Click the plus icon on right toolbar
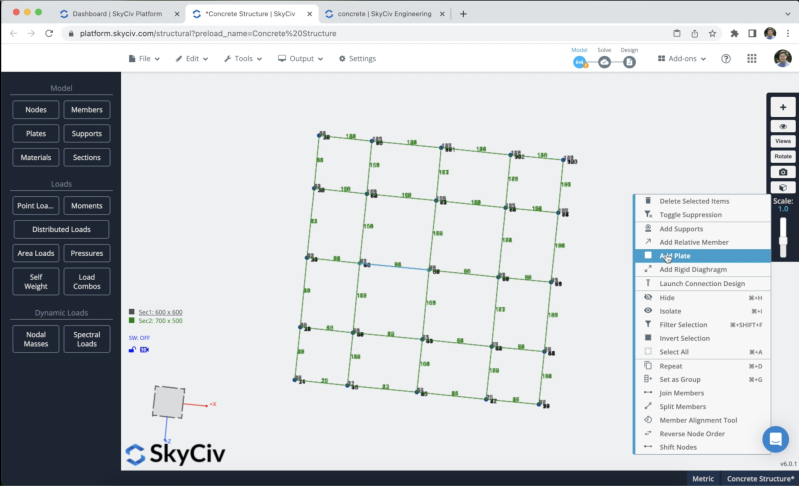The height and width of the screenshot is (486, 799). 783,107
